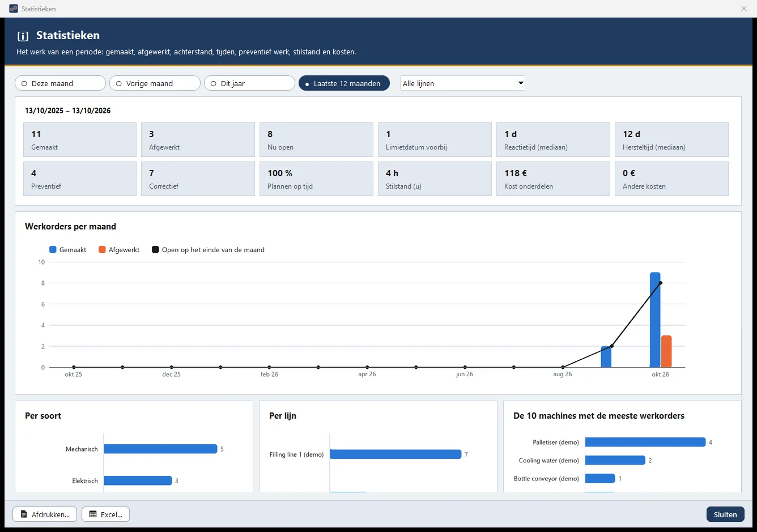Viewport: 757px width, 532px height.
Task: Click the Statistieken info icon in header
Action: coord(23,36)
